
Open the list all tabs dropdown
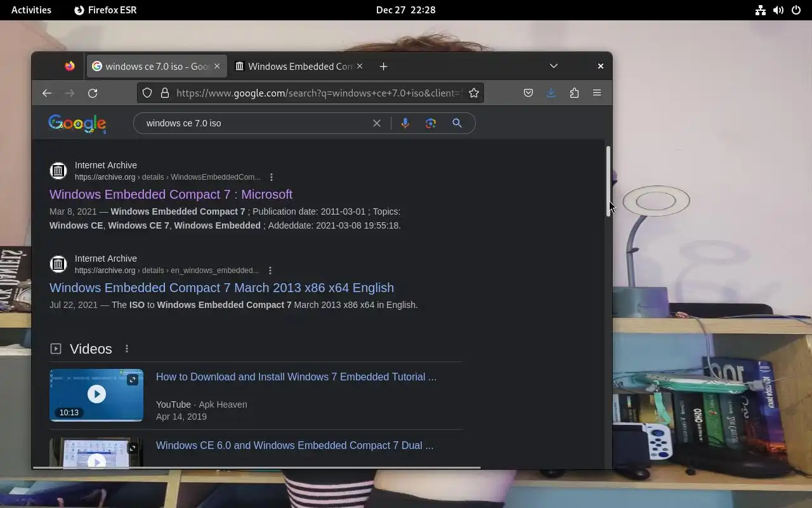click(x=554, y=66)
